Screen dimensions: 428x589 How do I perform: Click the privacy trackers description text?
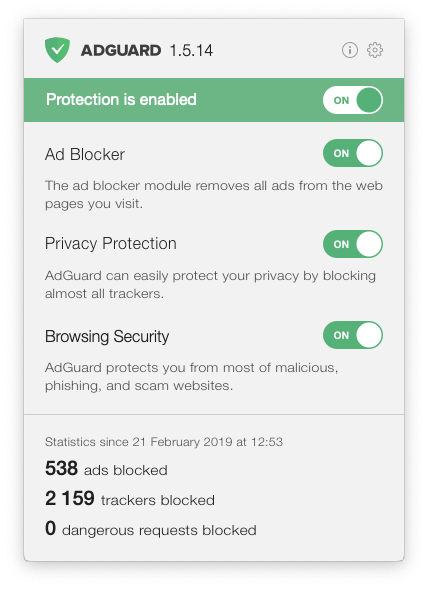coord(210,284)
